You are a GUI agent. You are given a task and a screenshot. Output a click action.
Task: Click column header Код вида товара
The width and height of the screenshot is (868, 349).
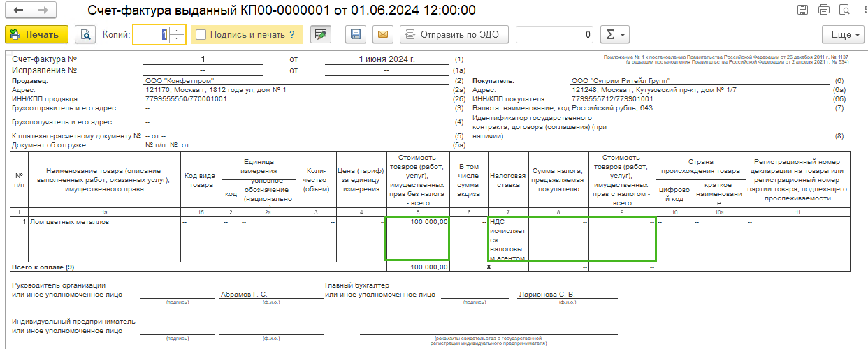click(x=201, y=180)
